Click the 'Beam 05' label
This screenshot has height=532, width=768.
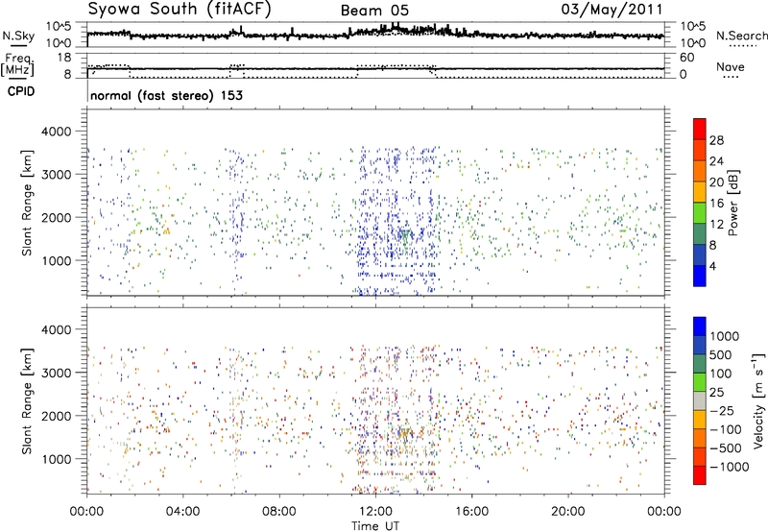tap(374, 11)
